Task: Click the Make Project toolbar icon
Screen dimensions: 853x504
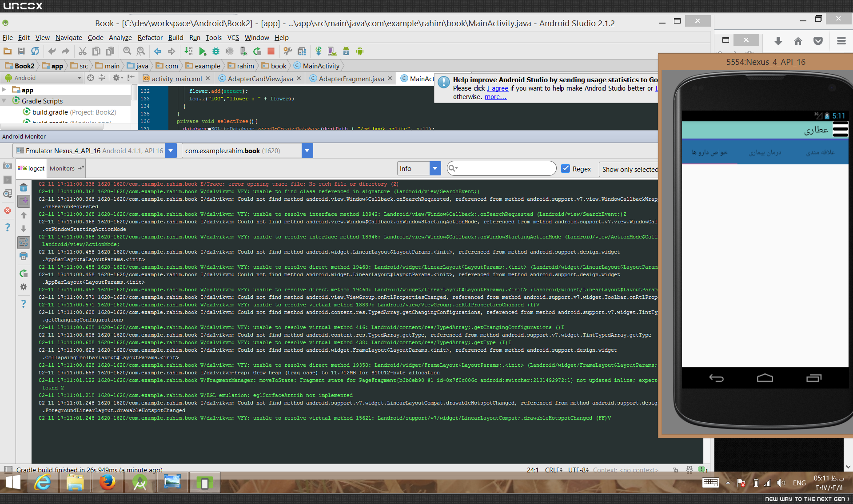Action: click(x=188, y=52)
